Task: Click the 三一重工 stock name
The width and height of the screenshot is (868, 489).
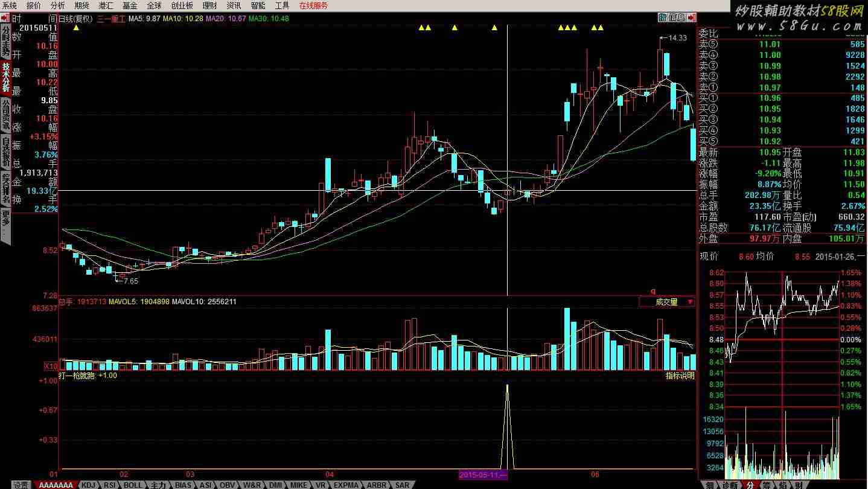Action: pos(111,19)
